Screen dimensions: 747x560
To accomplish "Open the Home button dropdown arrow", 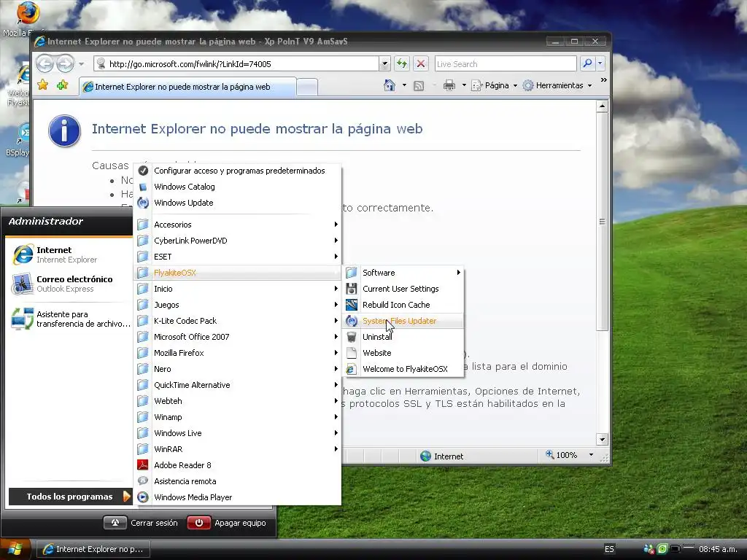I will [404, 86].
